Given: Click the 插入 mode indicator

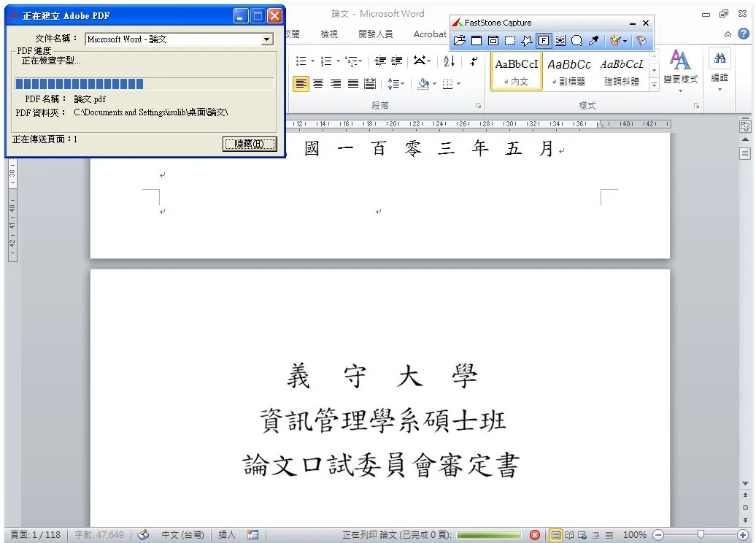Looking at the screenshot, I should (x=227, y=535).
